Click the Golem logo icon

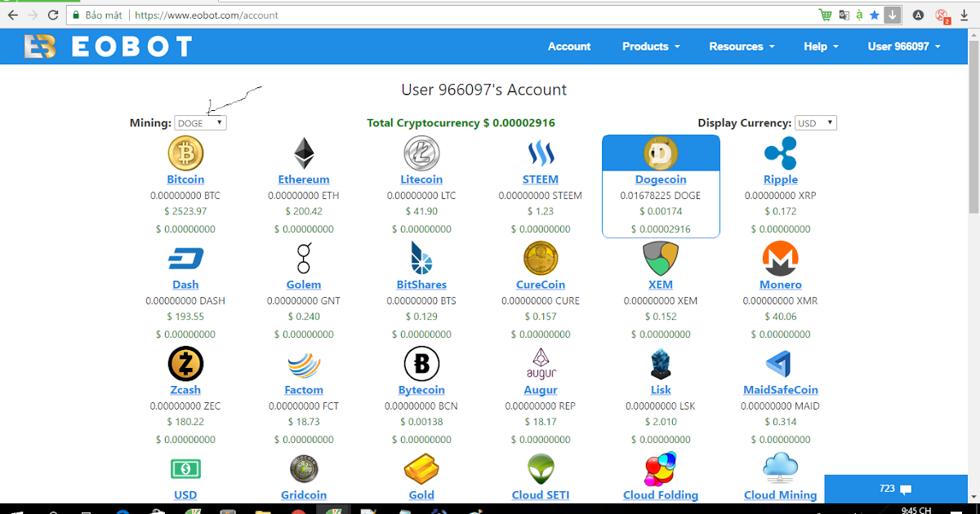point(304,259)
